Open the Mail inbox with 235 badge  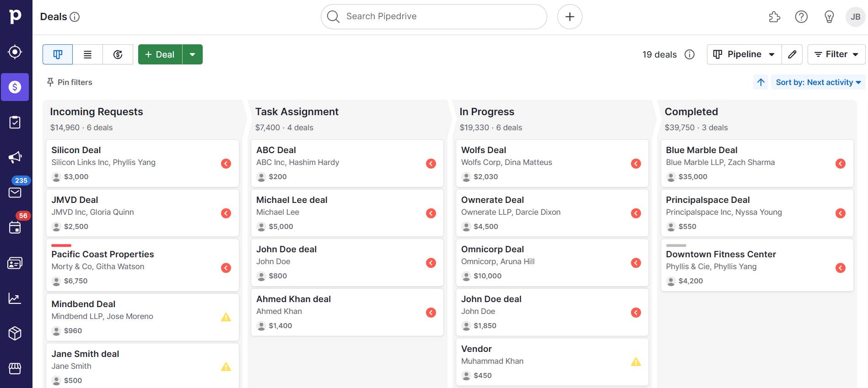pos(15,192)
